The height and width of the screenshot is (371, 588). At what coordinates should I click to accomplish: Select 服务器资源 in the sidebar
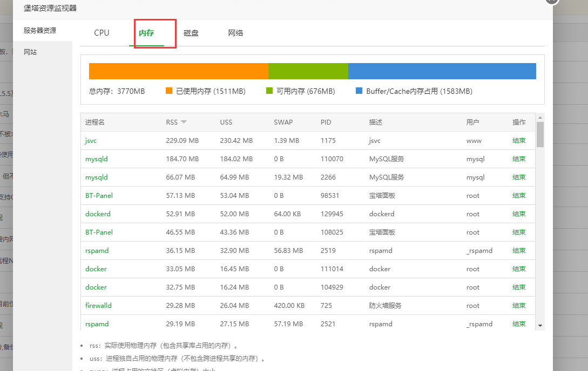[x=40, y=30]
